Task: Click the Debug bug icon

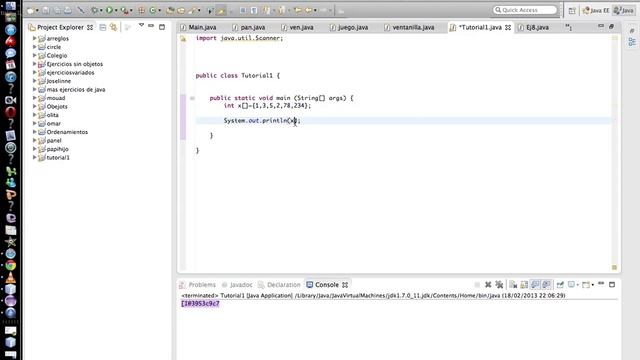Action: [94, 10]
